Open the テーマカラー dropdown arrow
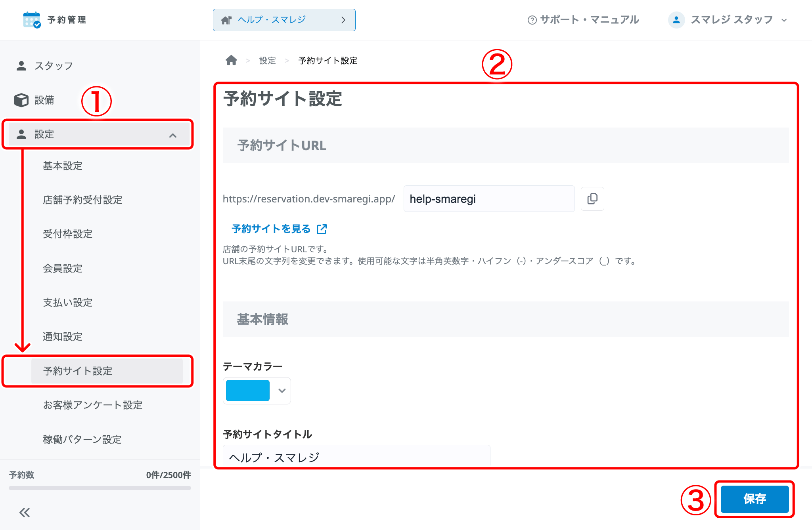 (x=282, y=391)
